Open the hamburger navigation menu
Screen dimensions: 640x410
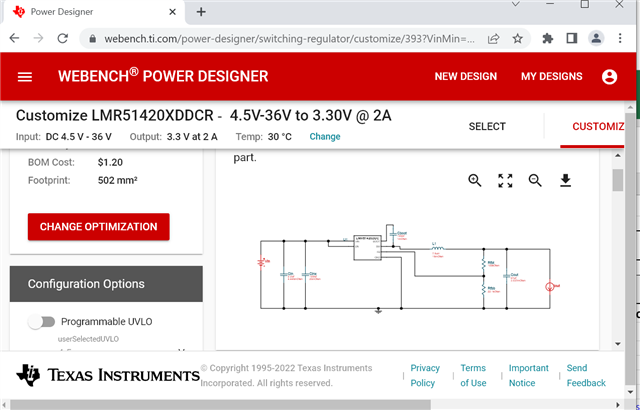click(24, 77)
